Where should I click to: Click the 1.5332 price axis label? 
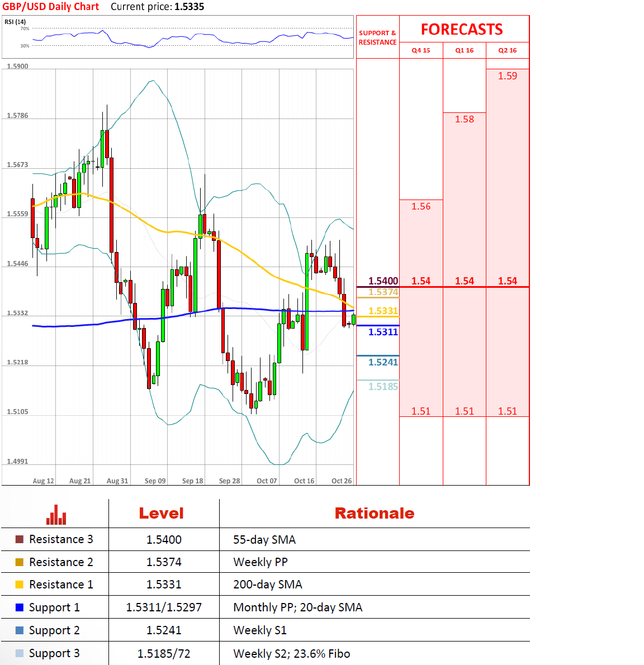click(17, 313)
